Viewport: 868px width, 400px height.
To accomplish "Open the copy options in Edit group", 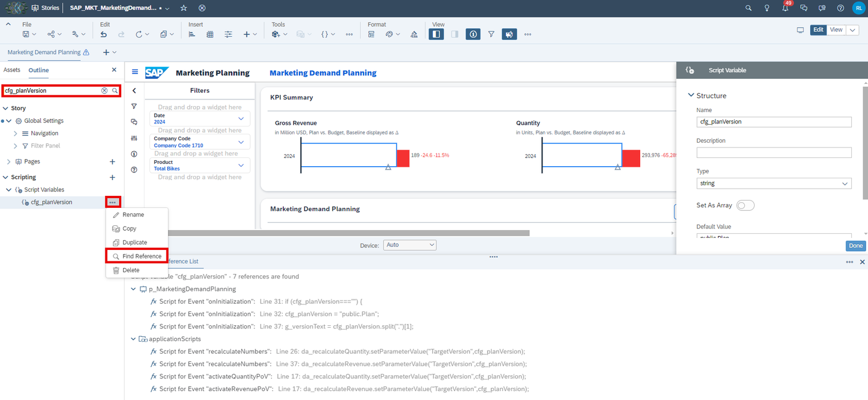I will pos(163,34).
